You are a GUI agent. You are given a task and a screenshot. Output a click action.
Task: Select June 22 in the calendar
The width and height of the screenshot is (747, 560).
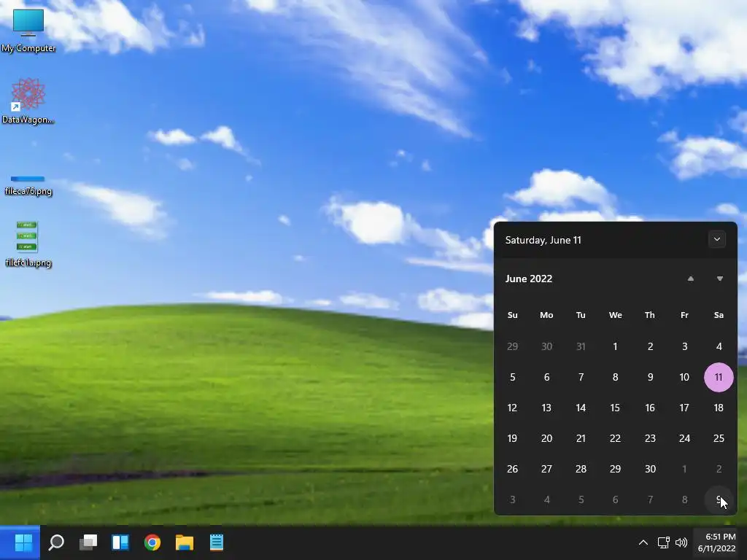pyautogui.click(x=615, y=438)
